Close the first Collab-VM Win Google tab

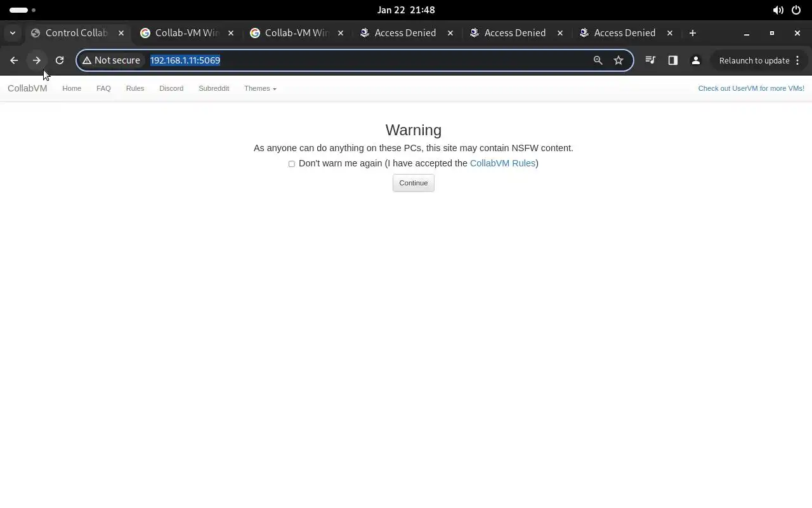coord(231,33)
